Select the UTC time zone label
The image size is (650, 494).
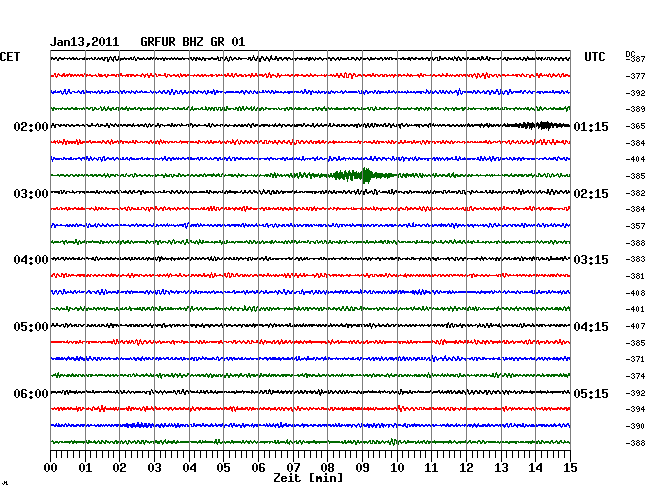594,57
